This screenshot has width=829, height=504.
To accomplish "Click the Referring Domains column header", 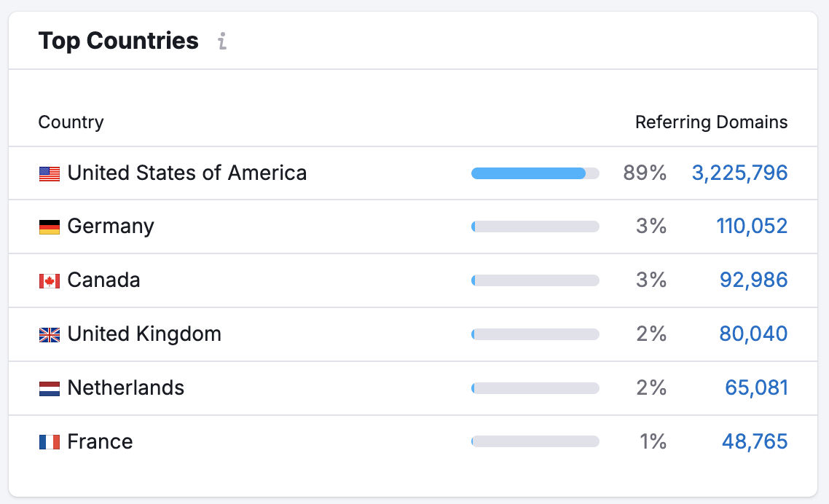I will click(x=712, y=122).
